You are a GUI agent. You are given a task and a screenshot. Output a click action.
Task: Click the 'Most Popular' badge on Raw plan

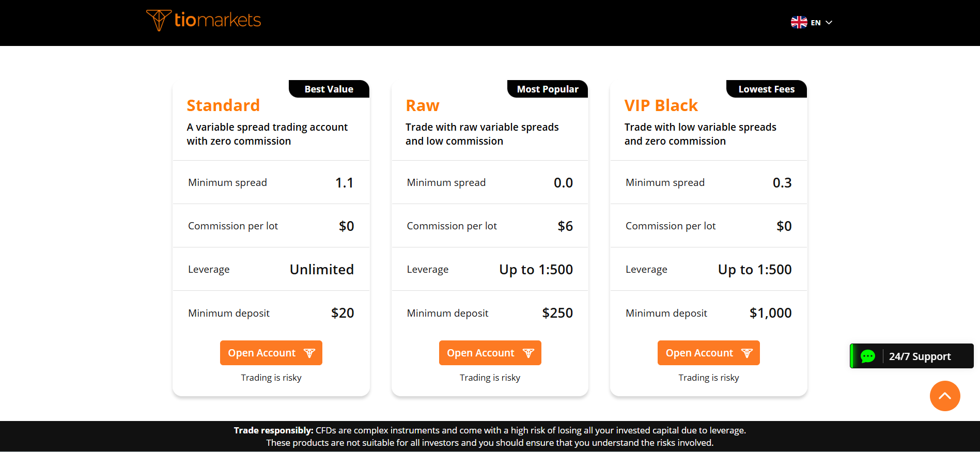point(547,89)
